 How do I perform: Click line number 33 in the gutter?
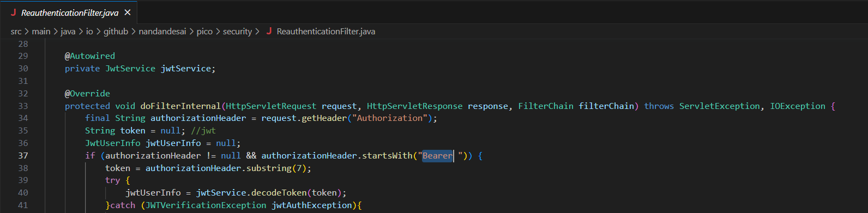pos(23,106)
